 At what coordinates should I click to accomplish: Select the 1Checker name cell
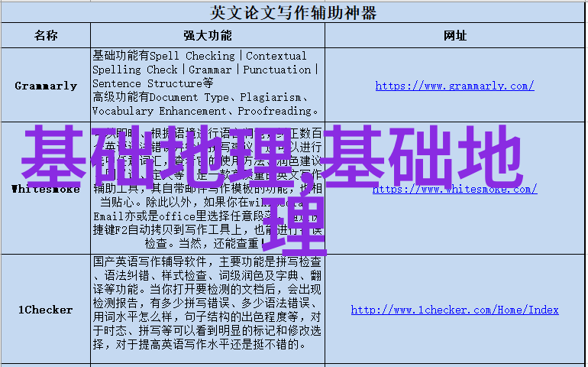[46, 309]
